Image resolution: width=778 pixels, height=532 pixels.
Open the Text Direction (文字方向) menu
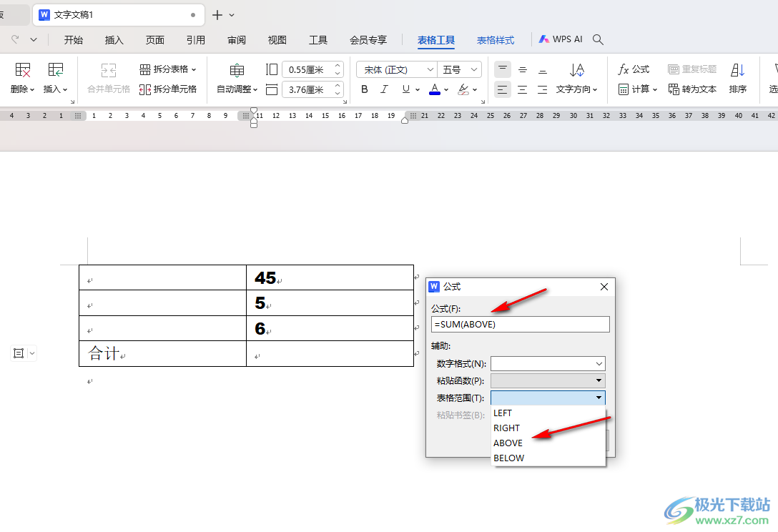tap(576, 79)
